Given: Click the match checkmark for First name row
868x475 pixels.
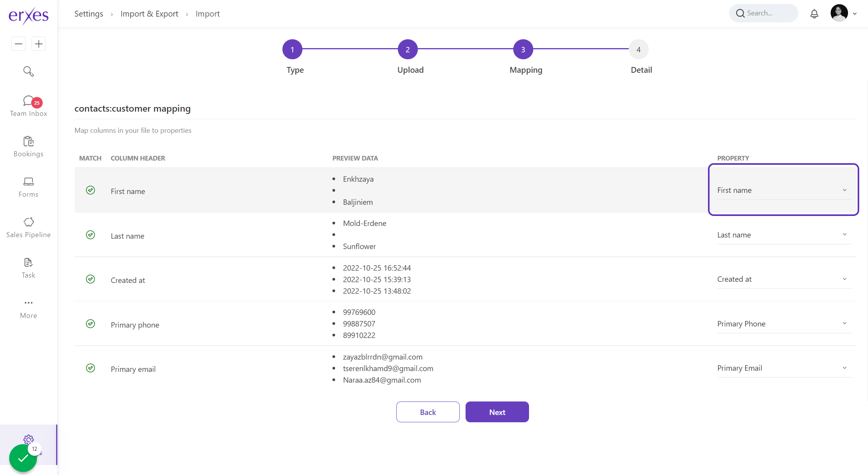Looking at the screenshot, I should pos(90,190).
